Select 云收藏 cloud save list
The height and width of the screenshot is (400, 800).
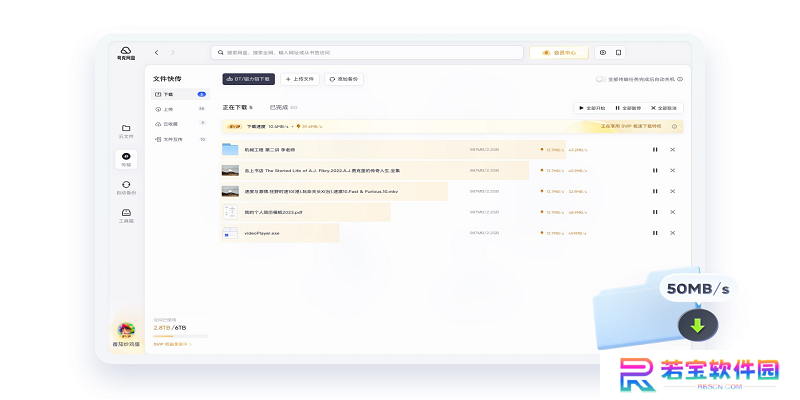(x=180, y=123)
